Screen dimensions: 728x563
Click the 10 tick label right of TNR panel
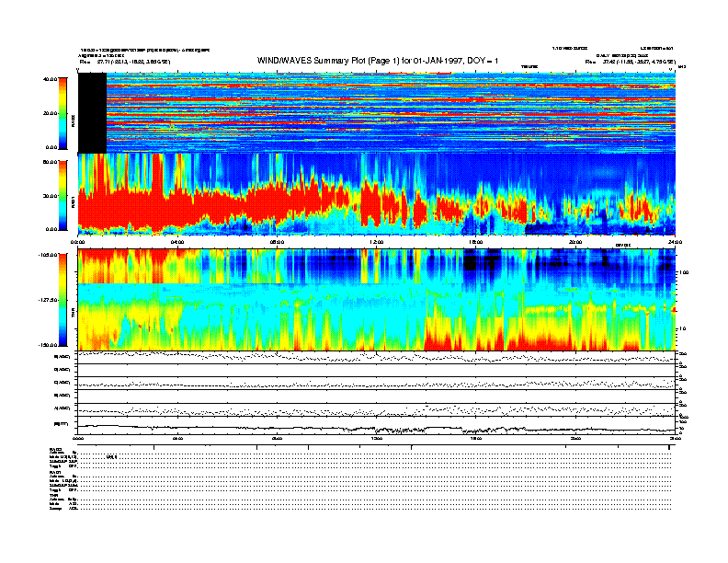click(682, 328)
